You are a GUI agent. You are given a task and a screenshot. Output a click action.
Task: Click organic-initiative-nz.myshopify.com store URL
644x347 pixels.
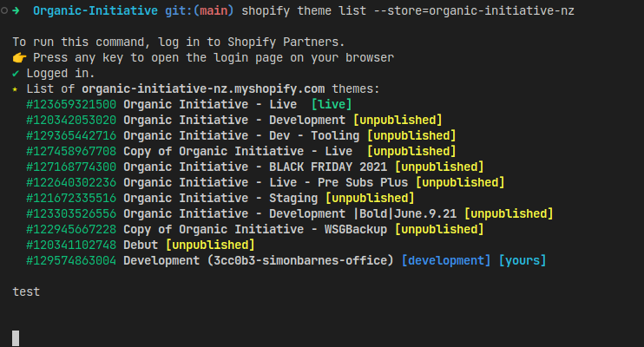(203, 88)
